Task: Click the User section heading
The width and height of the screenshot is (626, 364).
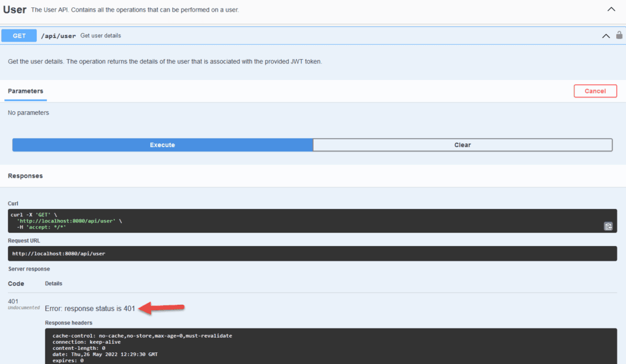Action: pyautogui.click(x=15, y=10)
